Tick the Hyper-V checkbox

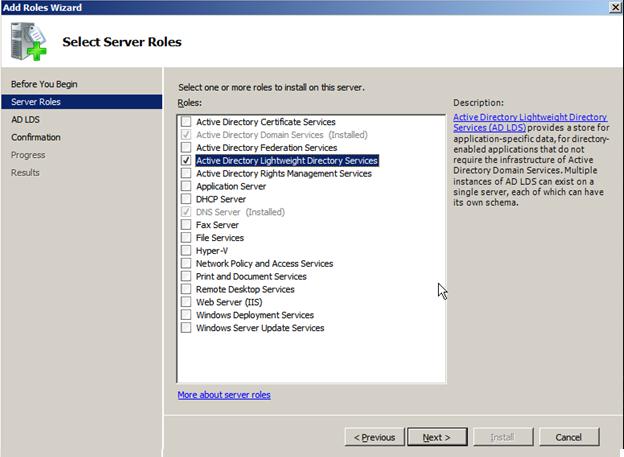[x=186, y=250]
